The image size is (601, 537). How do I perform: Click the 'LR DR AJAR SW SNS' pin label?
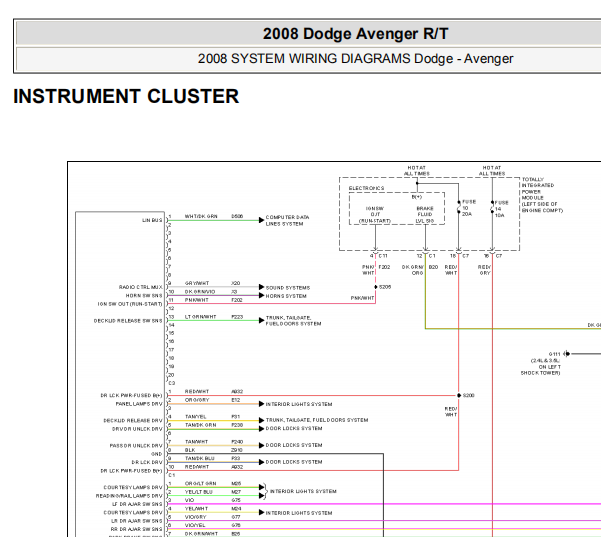coord(137,521)
